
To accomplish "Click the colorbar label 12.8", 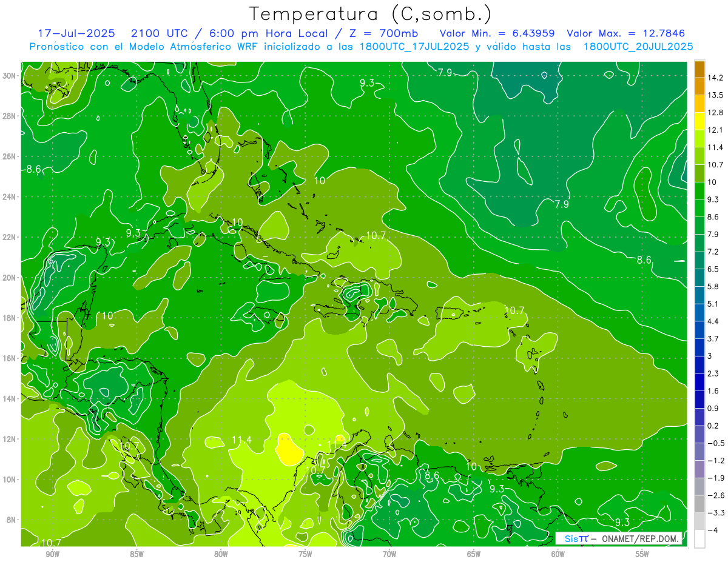I will pyautogui.click(x=716, y=113).
